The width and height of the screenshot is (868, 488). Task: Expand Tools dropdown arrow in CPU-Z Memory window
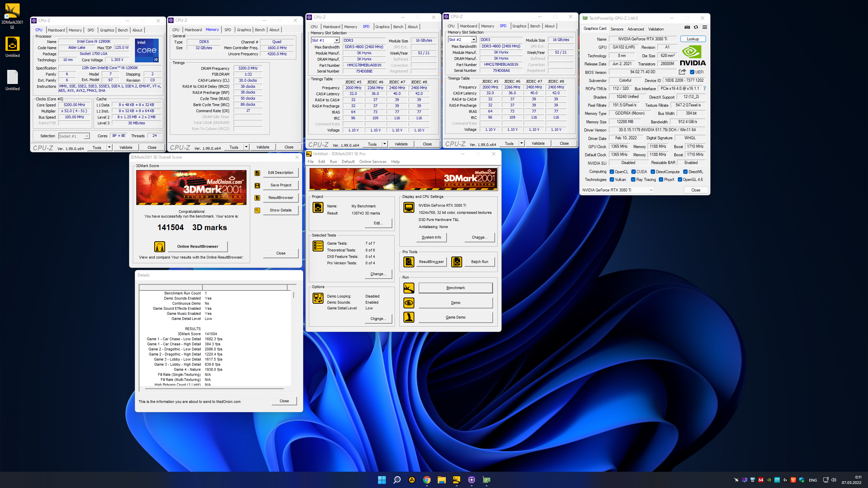tap(246, 147)
